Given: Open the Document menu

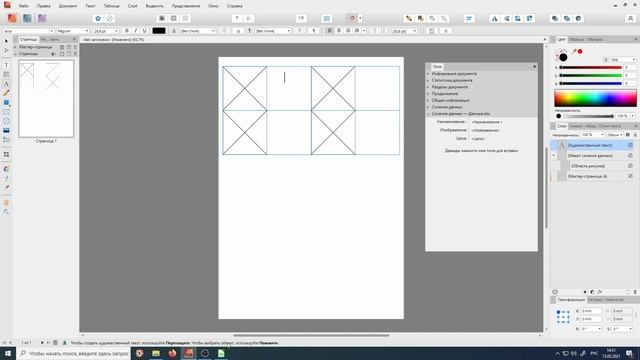Looking at the screenshot, I should [x=68, y=6].
